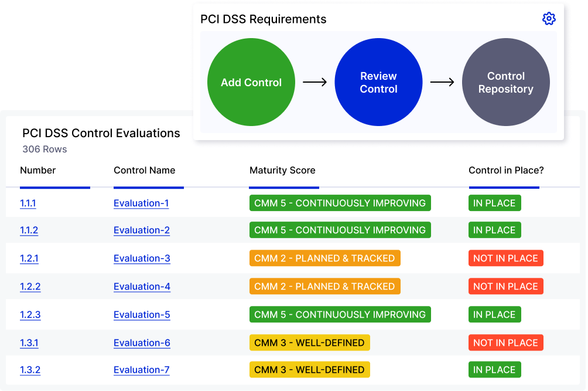588x391 pixels.
Task: Click the CMM 5 badge for Evaluation-1
Action: tap(340, 202)
